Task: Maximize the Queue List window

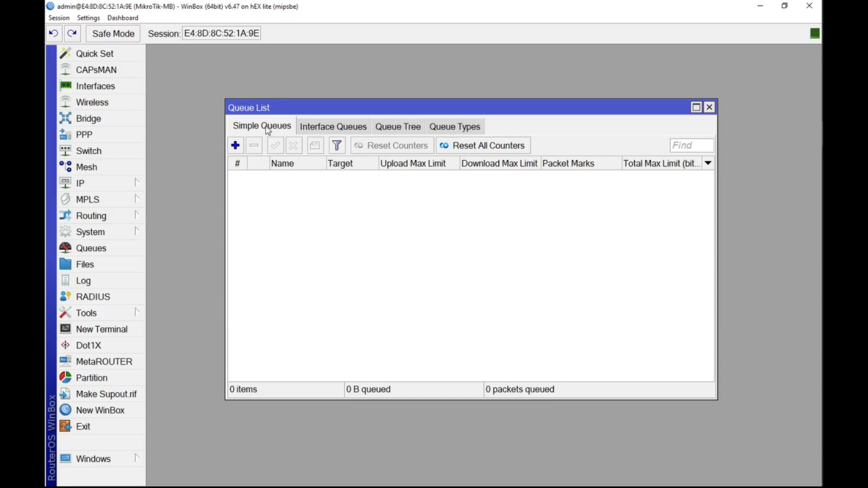Action: tap(696, 107)
